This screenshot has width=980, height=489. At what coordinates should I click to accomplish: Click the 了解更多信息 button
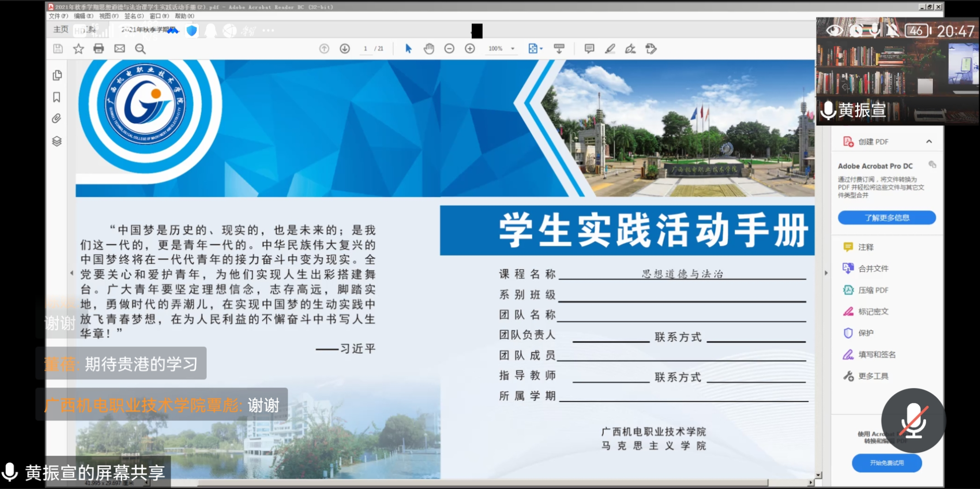click(887, 217)
